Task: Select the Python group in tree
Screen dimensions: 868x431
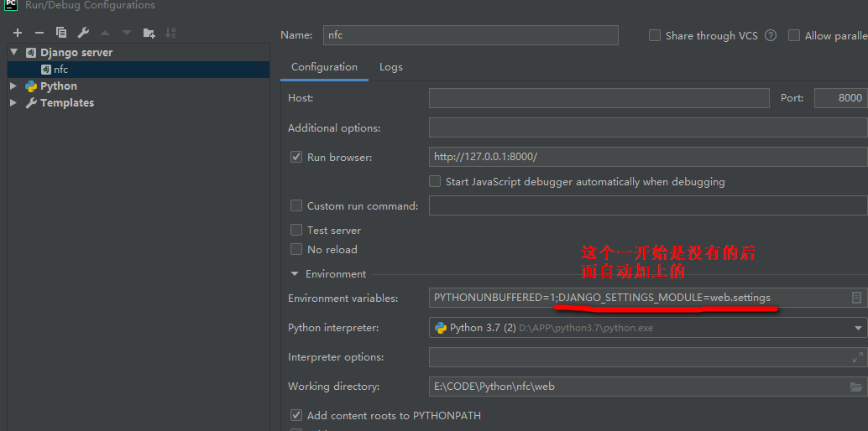Action: [59, 86]
